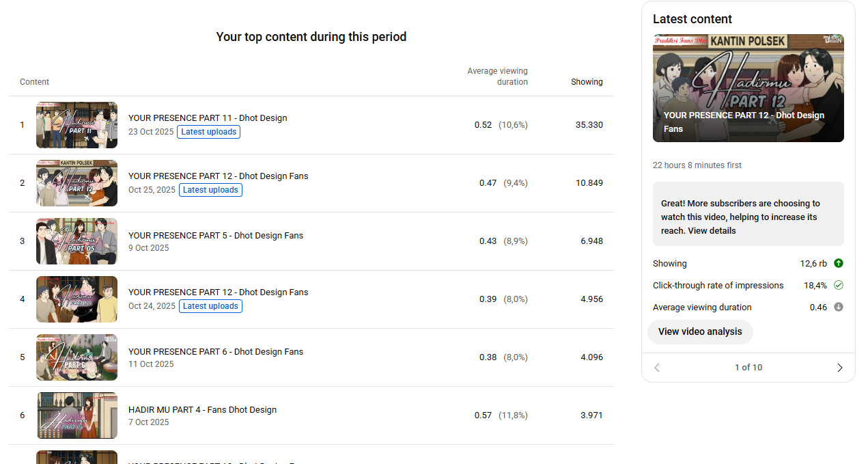Open YOUR PRESENCE PART 6 thumbnail
Image resolution: width=868 pixels, height=464 pixels.
point(76,357)
